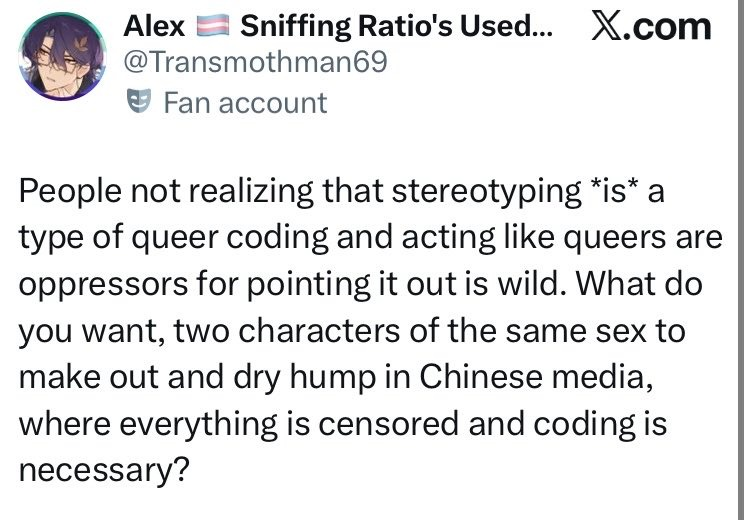The width and height of the screenshot is (749, 520).
Task: Click the vertical divider on right edge
Action: (x=738, y=260)
